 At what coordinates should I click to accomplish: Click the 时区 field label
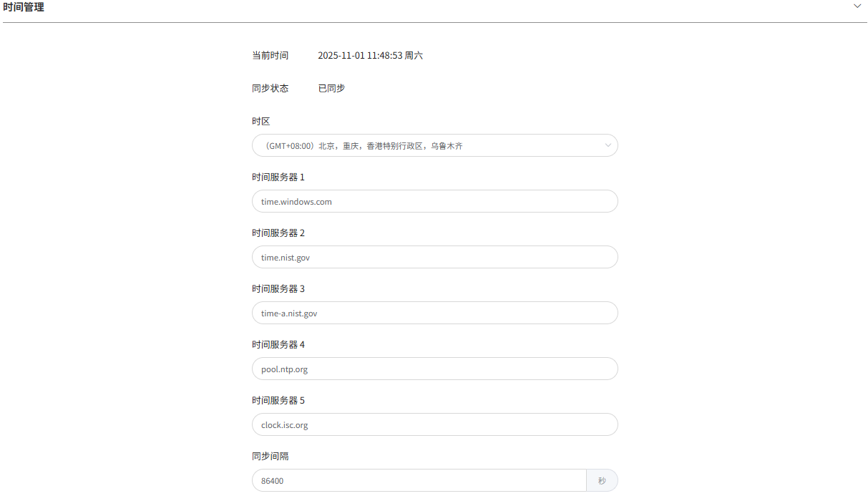click(260, 121)
